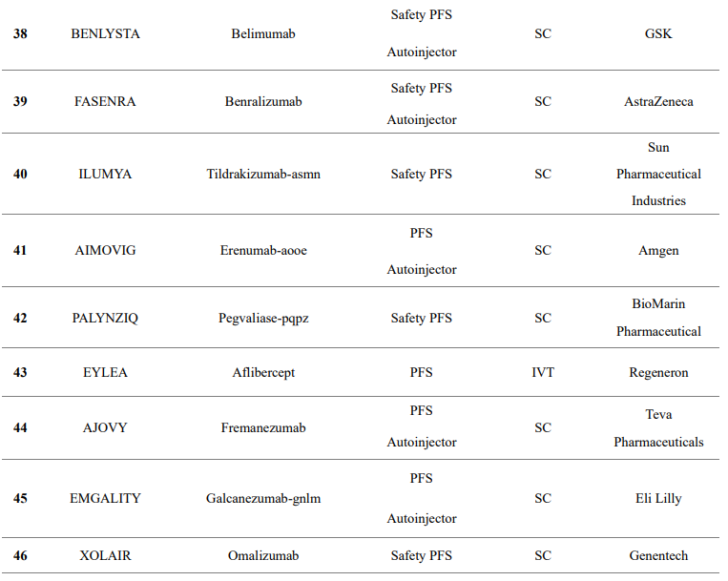Click the Eli Lilly company cell
Screen dimensions: 728x581
tap(658, 498)
